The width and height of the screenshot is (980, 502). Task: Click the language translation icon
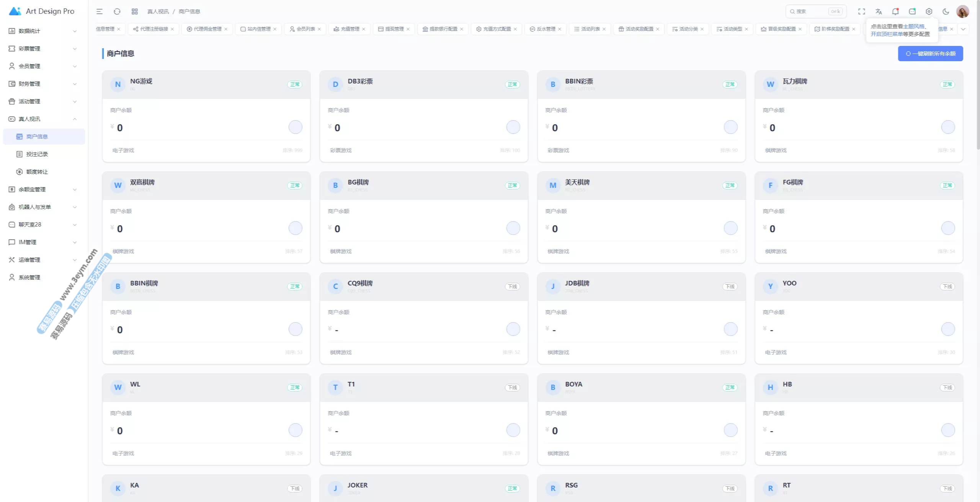click(879, 11)
